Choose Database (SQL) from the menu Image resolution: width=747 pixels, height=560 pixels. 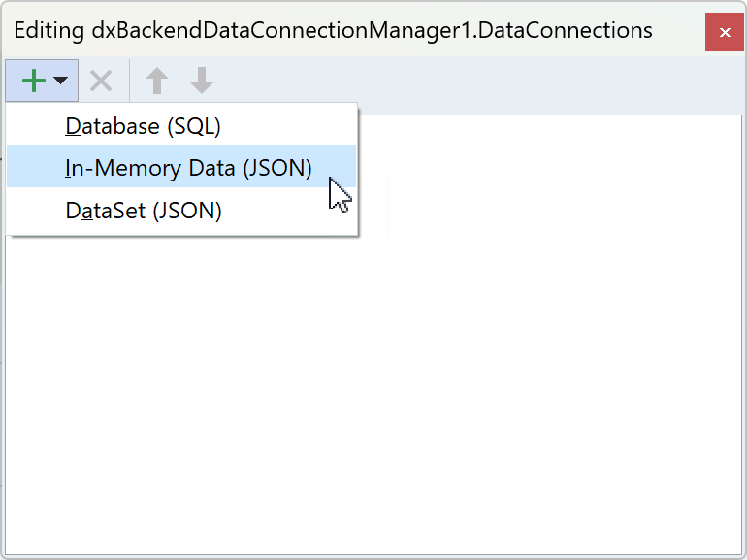[x=181, y=126]
